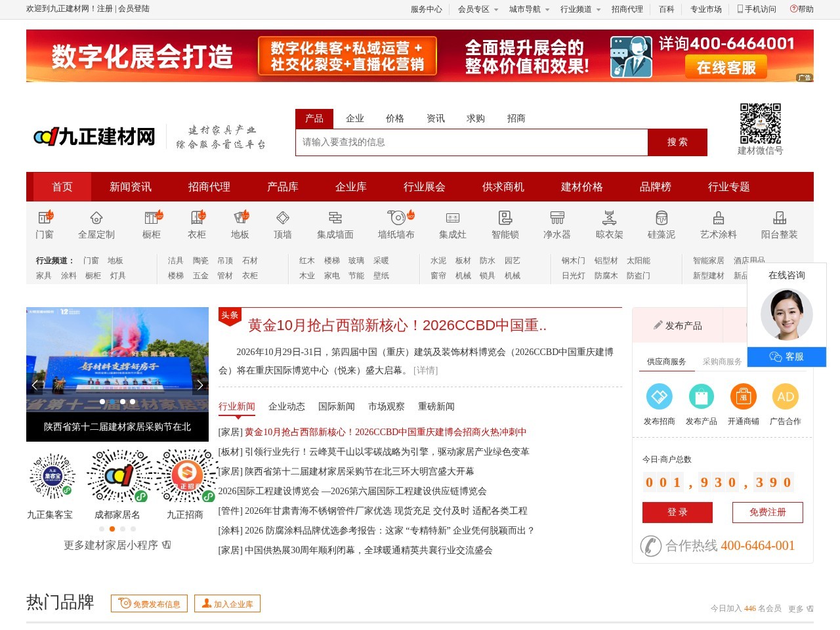This screenshot has width=840, height=630.
Task: Show the next carousel slide arrow
Action: coord(199,385)
